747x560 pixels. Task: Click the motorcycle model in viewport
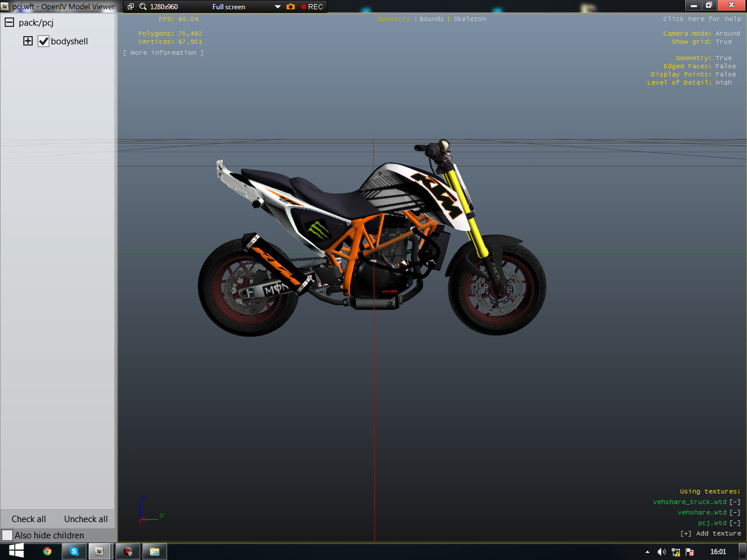tap(373, 238)
